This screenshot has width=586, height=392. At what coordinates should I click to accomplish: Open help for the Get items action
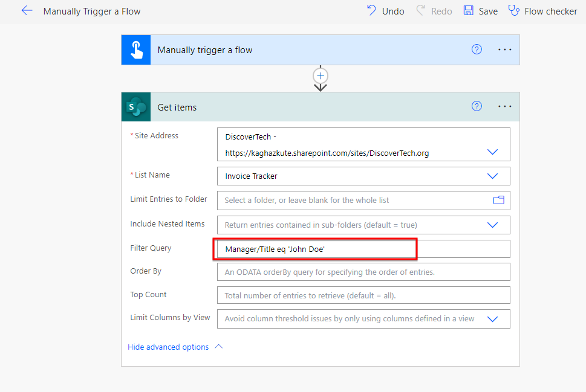[477, 106]
